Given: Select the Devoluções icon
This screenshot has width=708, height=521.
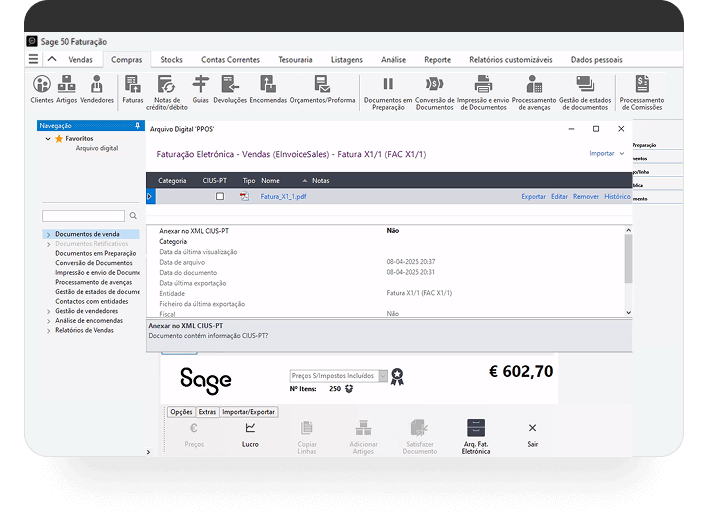Looking at the screenshot, I should point(231,88).
